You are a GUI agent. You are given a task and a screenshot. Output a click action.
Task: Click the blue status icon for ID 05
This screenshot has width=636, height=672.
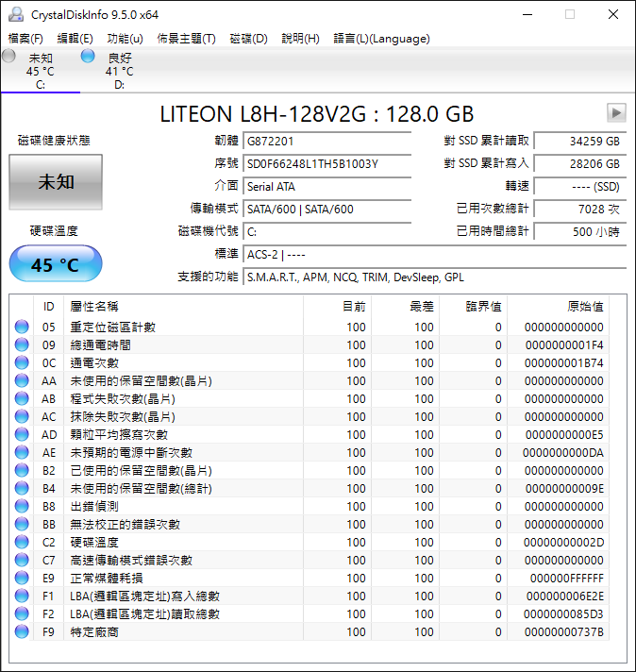[22, 327]
